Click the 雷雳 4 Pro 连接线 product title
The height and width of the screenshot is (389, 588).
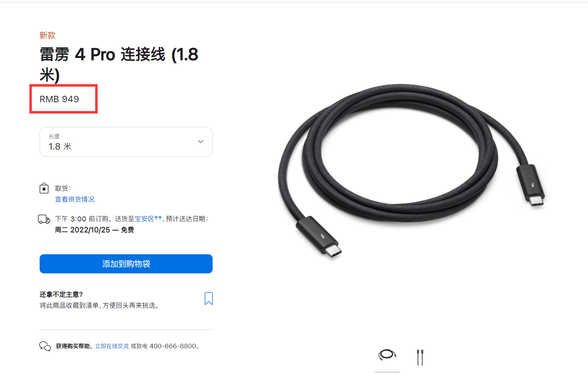tap(119, 65)
